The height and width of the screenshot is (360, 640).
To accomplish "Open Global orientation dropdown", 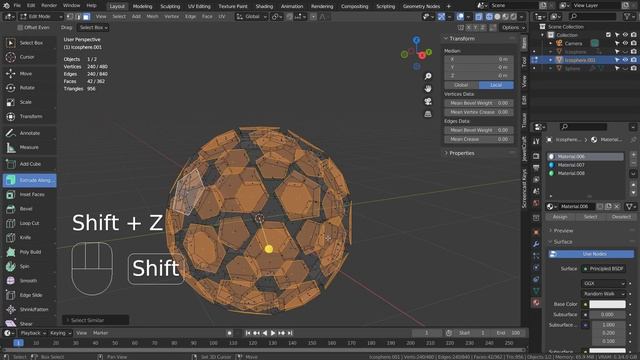I will (x=251, y=17).
